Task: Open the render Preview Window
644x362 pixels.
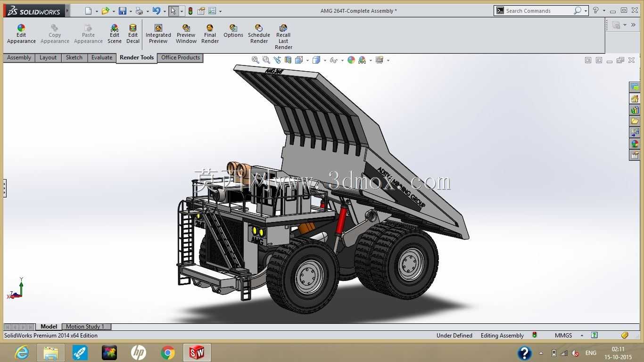Action: click(186, 34)
